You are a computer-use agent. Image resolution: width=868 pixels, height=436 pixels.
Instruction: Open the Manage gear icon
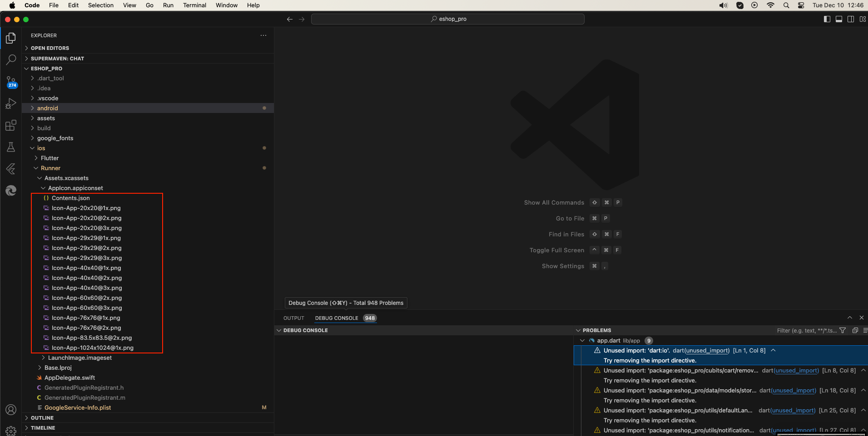pyautogui.click(x=11, y=430)
